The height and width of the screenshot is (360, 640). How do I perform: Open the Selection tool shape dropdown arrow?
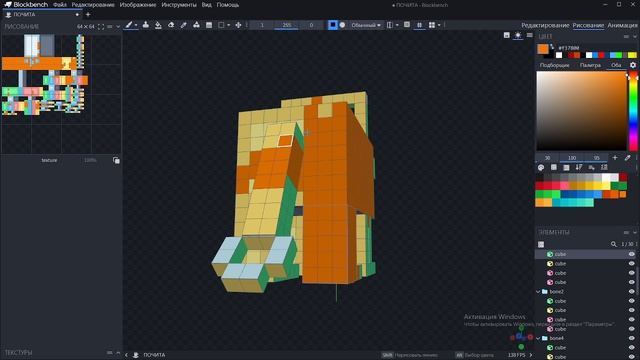pyautogui.click(x=229, y=25)
